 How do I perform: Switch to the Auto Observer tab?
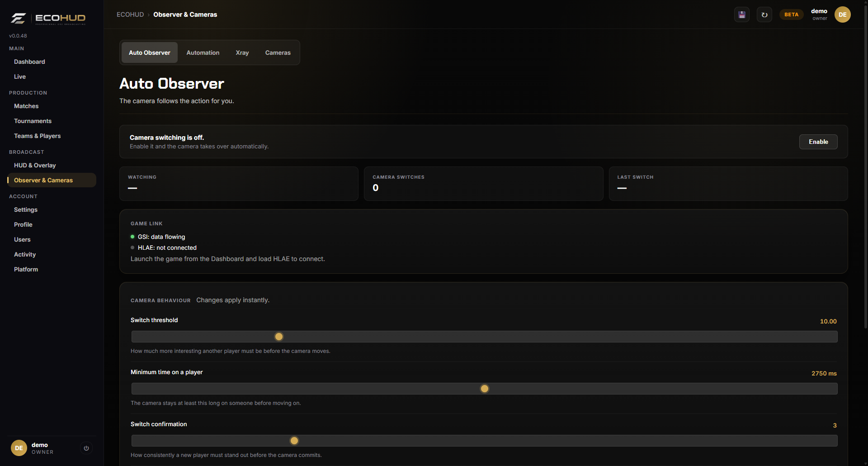coord(150,52)
